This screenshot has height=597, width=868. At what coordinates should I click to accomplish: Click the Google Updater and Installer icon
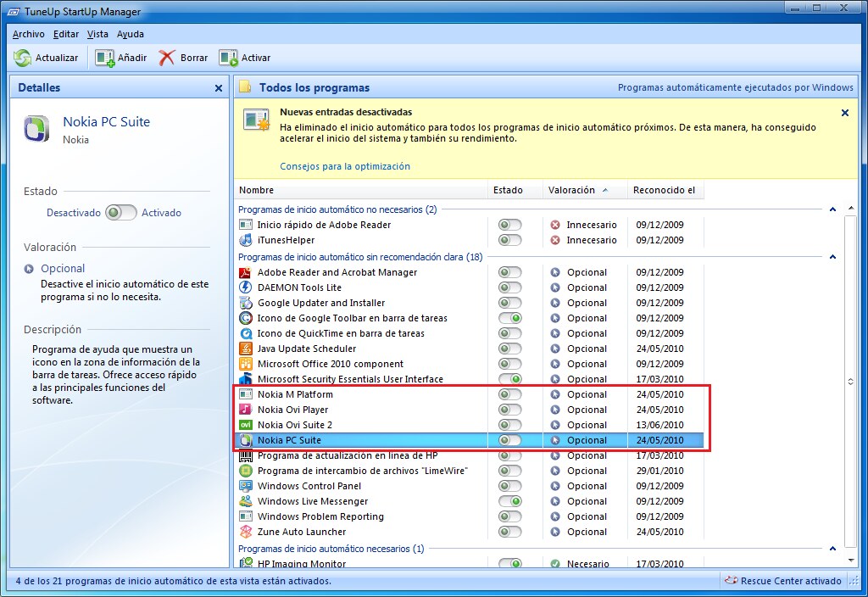pyautogui.click(x=245, y=303)
